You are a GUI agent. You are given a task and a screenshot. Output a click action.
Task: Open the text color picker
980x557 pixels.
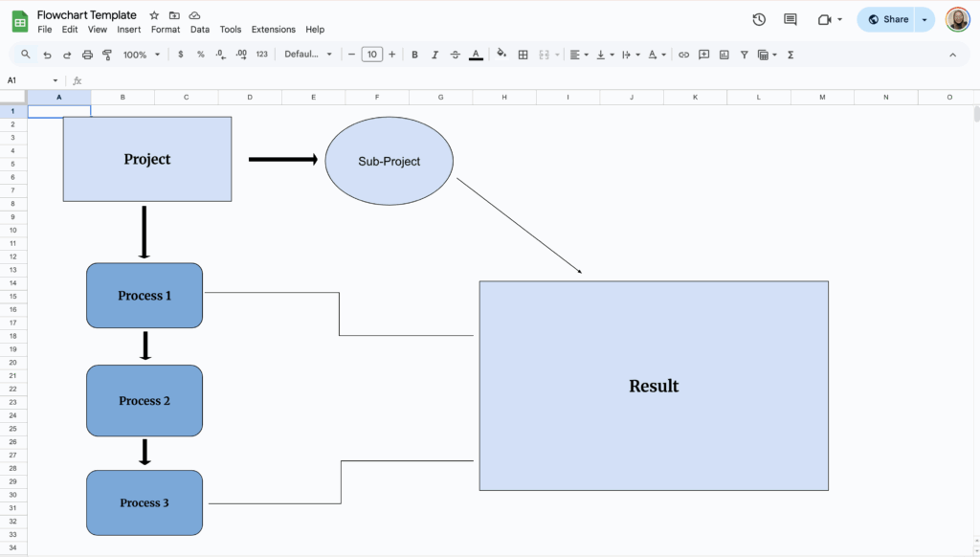coord(476,55)
